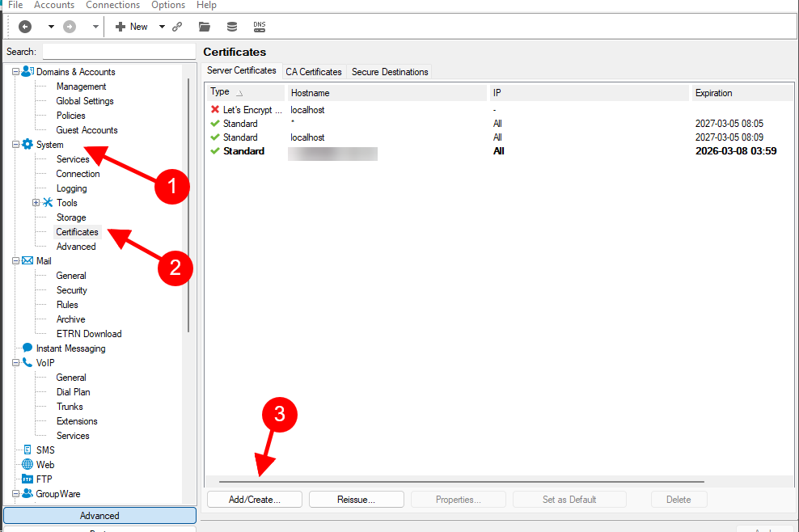The height and width of the screenshot is (532, 799).
Task: Expand the Tools tree node
Action: [x=36, y=203]
